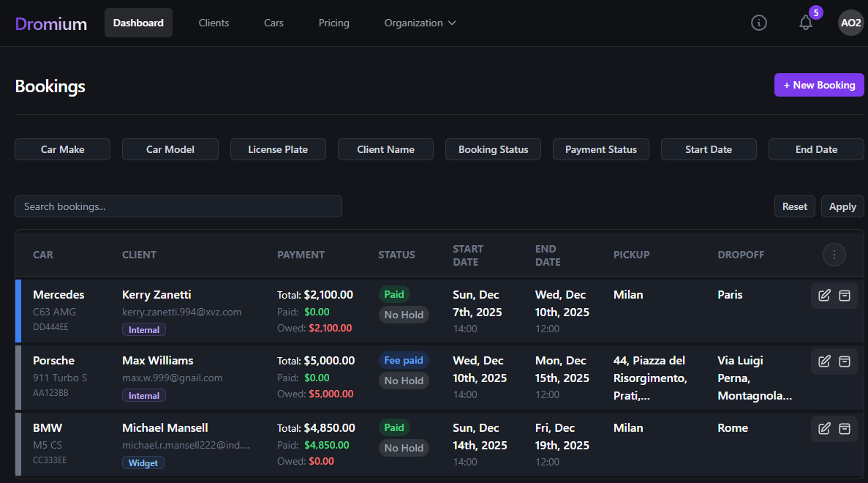Reset all booking filters
The height and width of the screenshot is (483, 868).
(x=794, y=206)
